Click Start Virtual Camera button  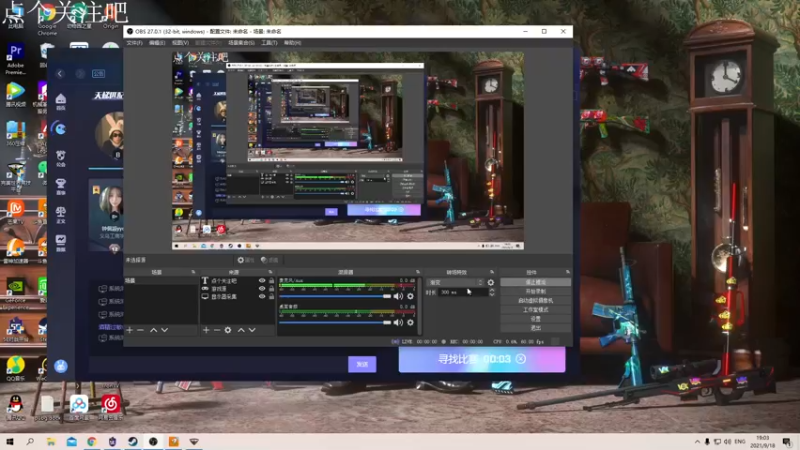pos(535,301)
